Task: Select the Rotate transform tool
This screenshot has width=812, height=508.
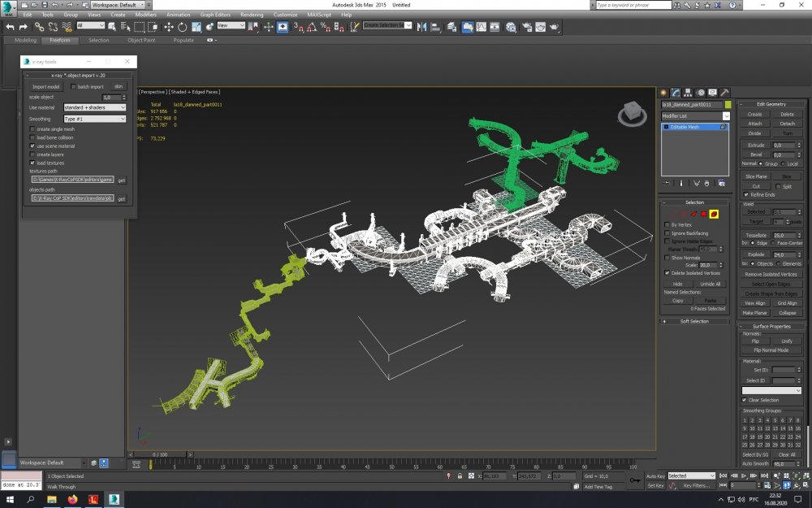Action: tap(181, 26)
